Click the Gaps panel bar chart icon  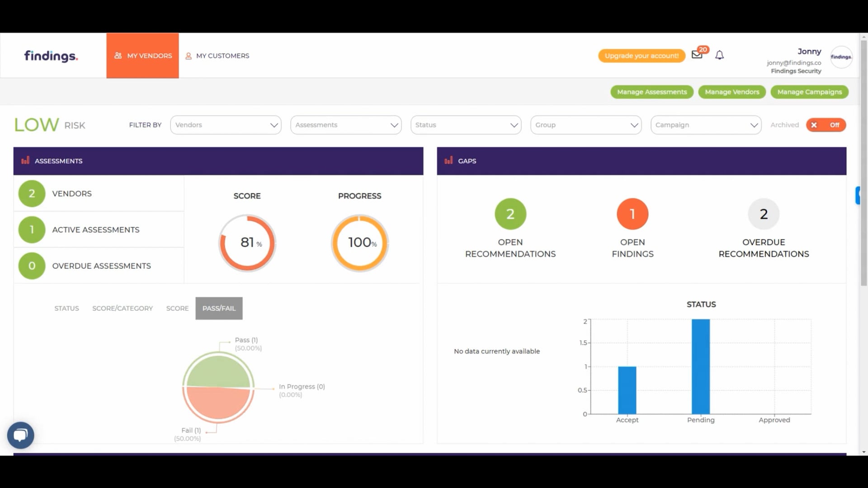pos(448,160)
